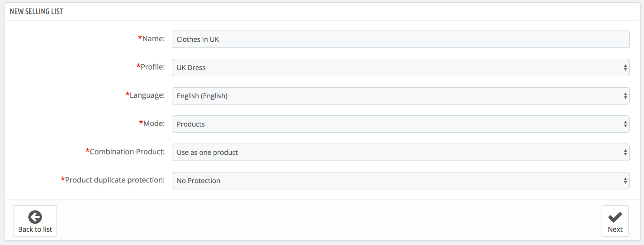Click the New Selling List panel heading

(36, 12)
